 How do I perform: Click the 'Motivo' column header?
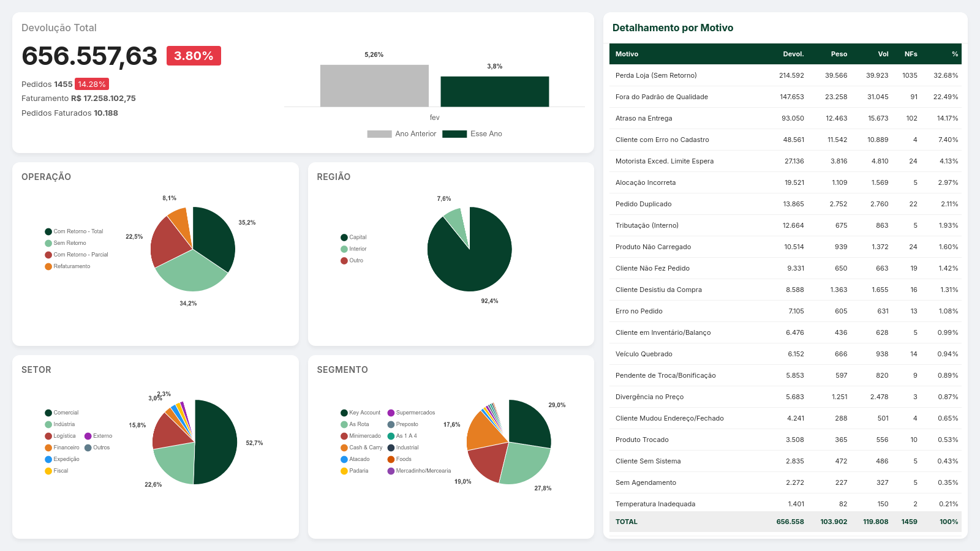pos(627,54)
